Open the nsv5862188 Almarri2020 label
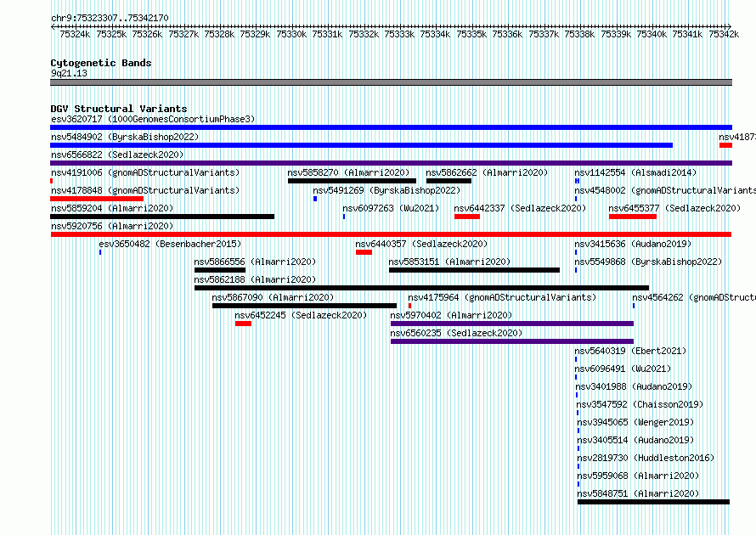 coord(255,279)
